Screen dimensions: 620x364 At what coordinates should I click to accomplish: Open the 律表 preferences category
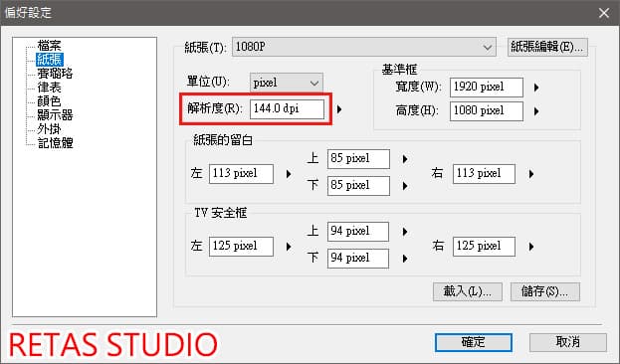[49, 87]
